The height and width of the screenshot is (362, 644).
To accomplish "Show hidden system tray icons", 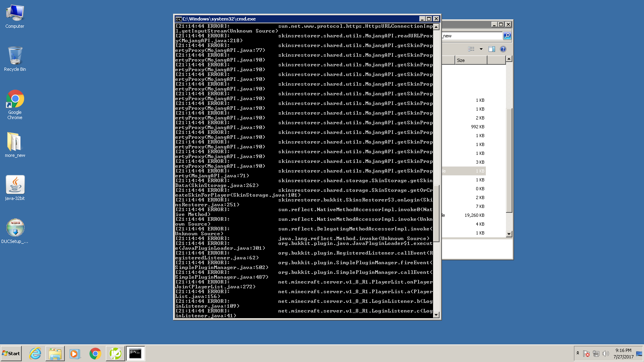I will coord(578,353).
